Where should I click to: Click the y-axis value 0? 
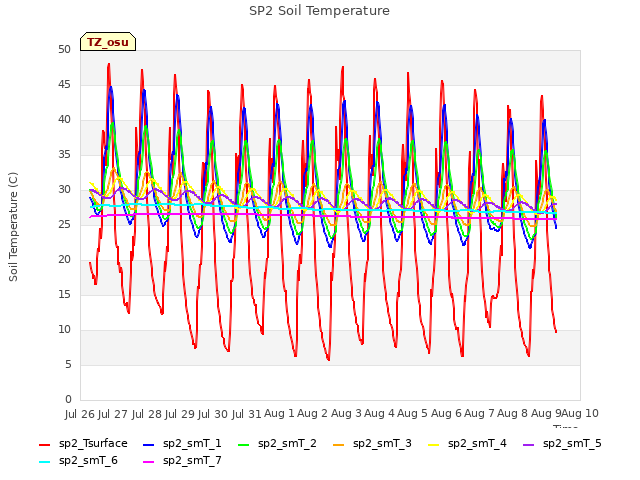pos(68,399)
